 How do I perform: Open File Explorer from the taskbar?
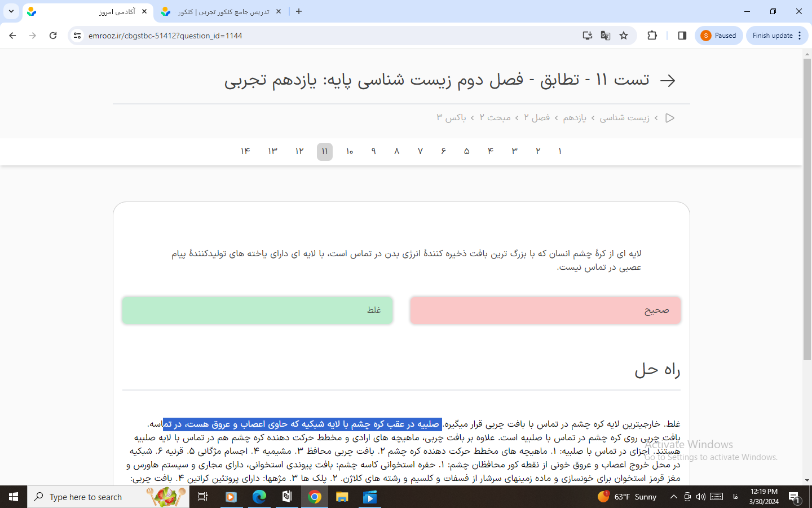click(342, 497)
